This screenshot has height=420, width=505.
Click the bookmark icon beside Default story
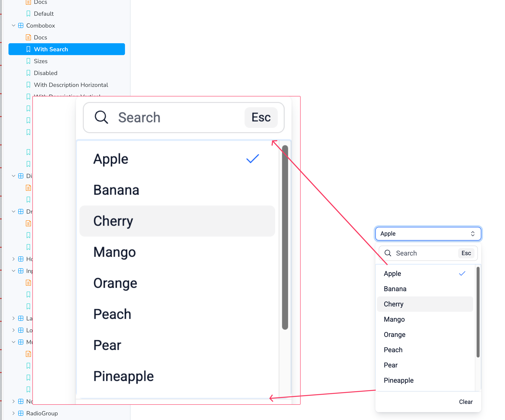coord(28,14)
